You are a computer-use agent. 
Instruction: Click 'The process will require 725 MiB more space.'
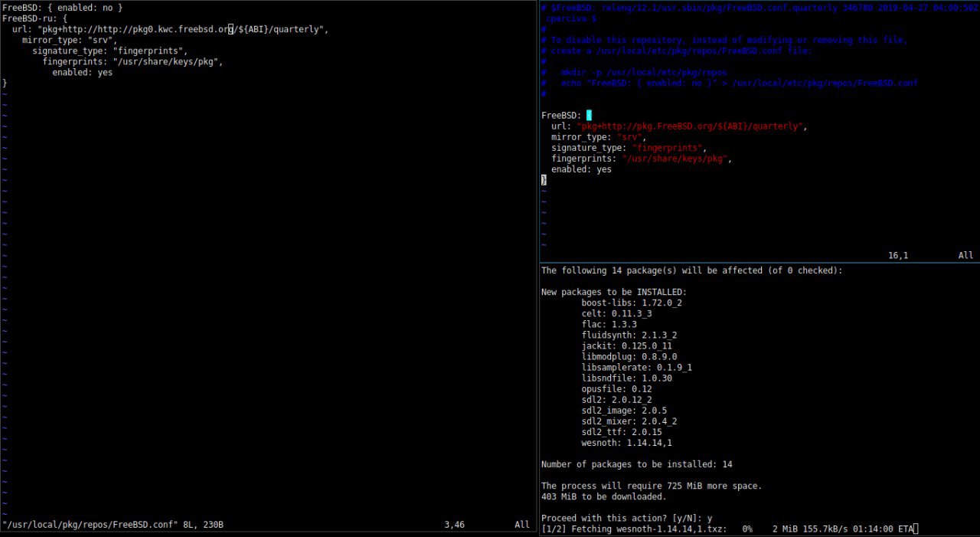[652, 485]
